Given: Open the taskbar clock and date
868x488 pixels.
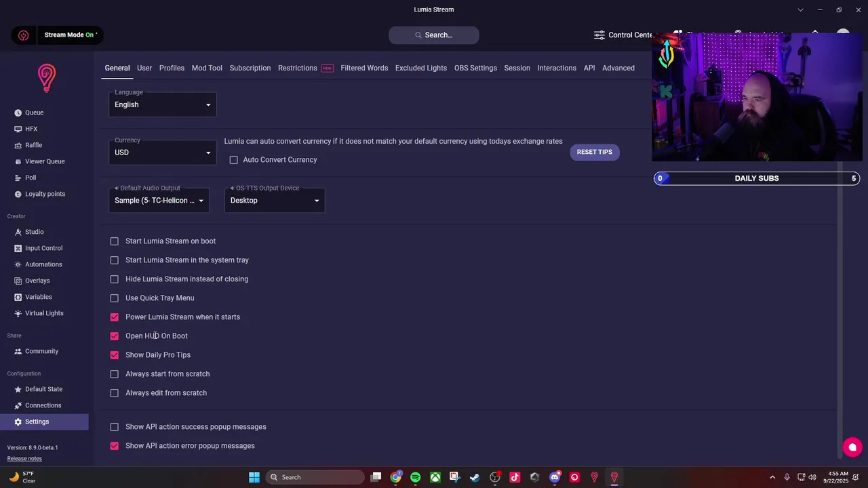Looking at the screenshot, I should pyautogui.click(x=838, y=477).
